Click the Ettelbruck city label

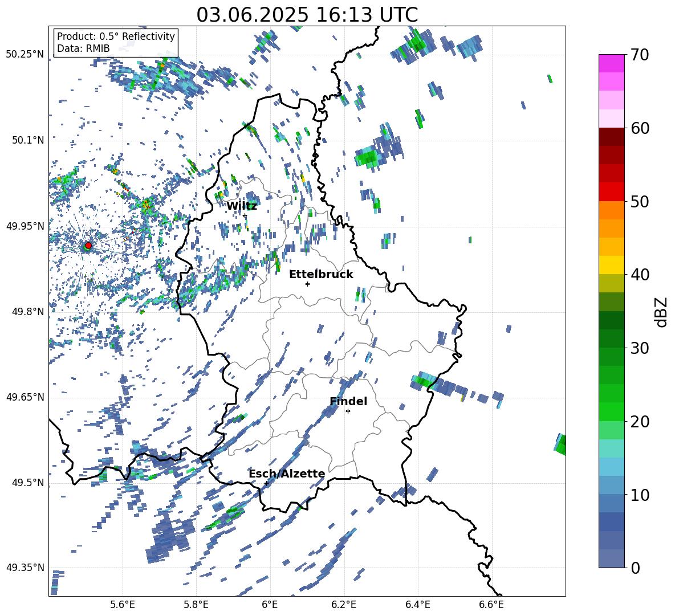pos(321,275)
